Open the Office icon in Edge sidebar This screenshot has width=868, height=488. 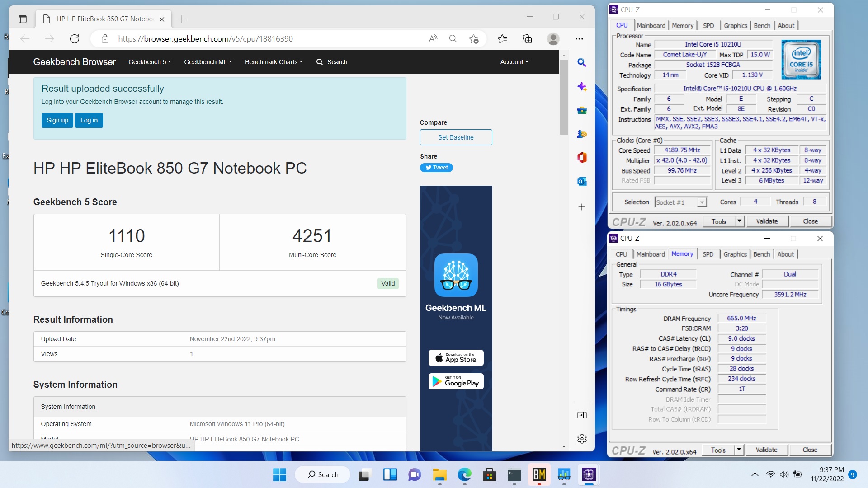point(582,158)
